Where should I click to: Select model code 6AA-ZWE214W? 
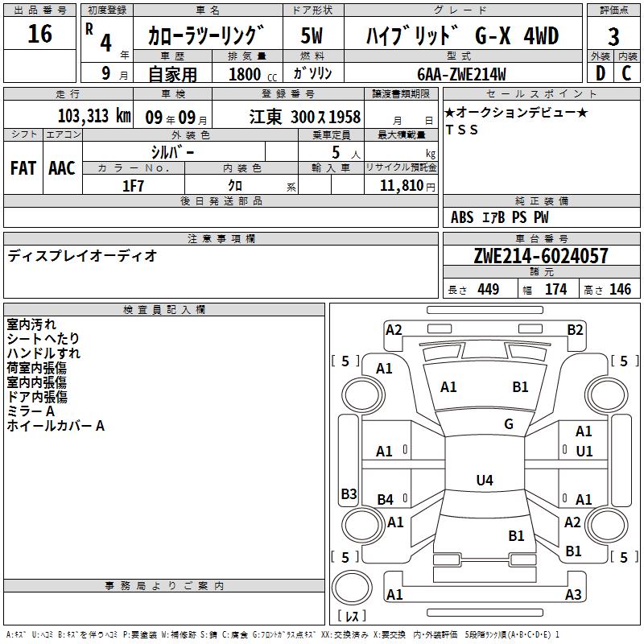pyautogui.click(x=461, y=74)
